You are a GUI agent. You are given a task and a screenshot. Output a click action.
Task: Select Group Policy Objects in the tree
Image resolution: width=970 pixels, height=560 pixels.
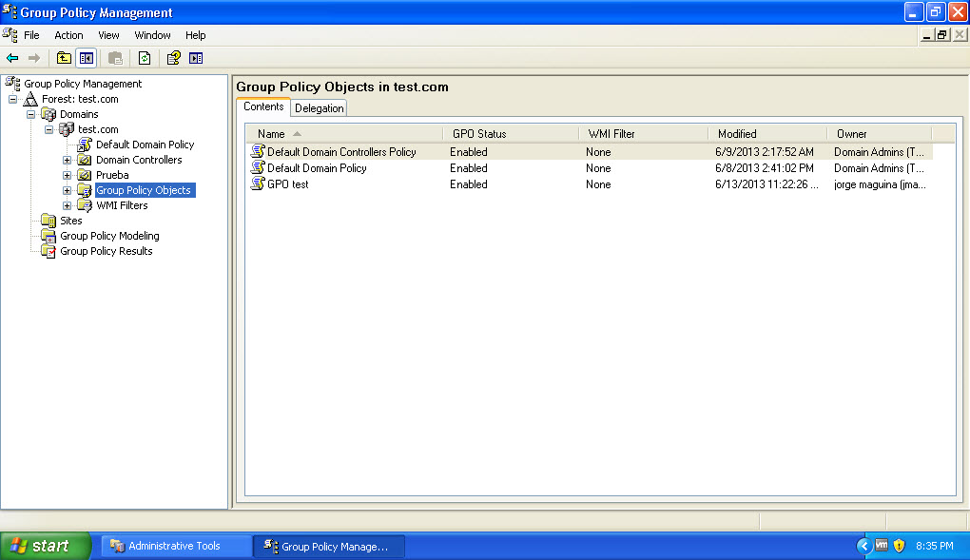144,190
